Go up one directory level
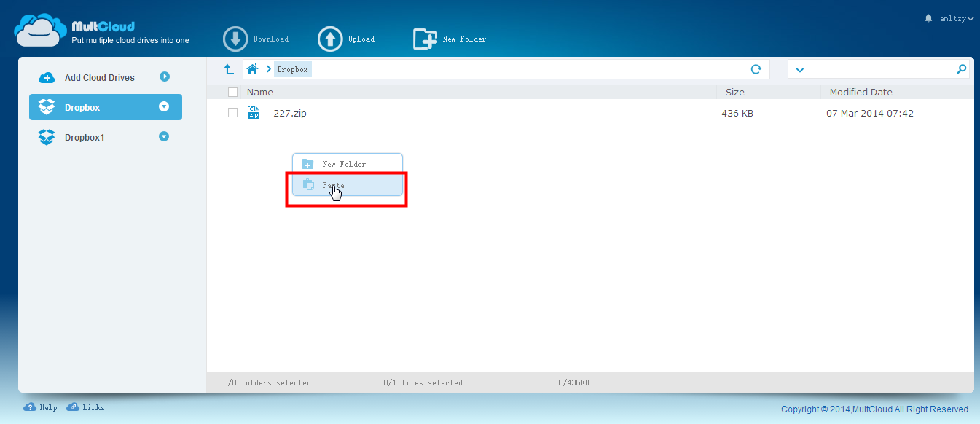 pyautogui.click(x=229, y=69)
